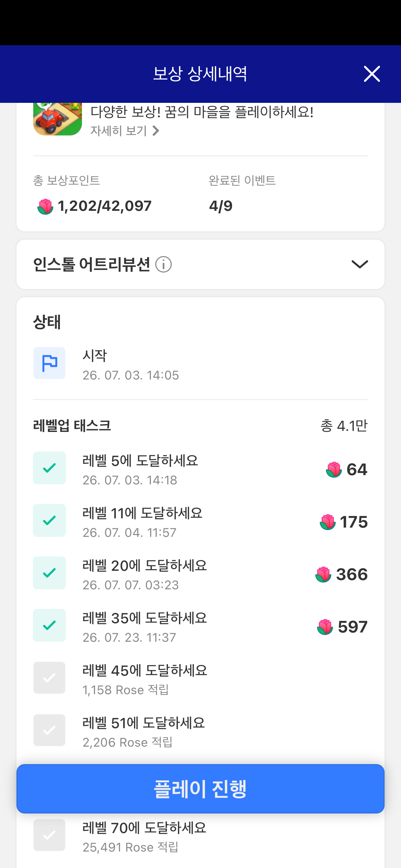Close the 보상 상세내역 screen

(x=372, y=74)
